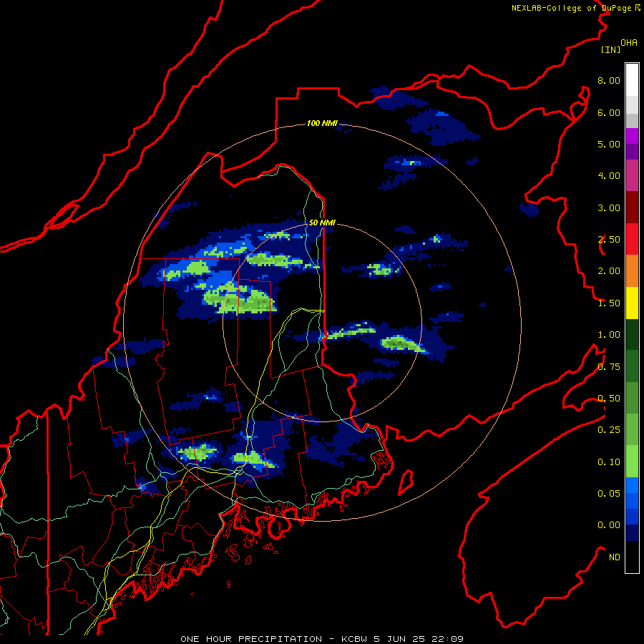The width and height of the screenshot is (644, 644).
Task: Click the 3.00 legend value
Action: [x=609, y=208]
